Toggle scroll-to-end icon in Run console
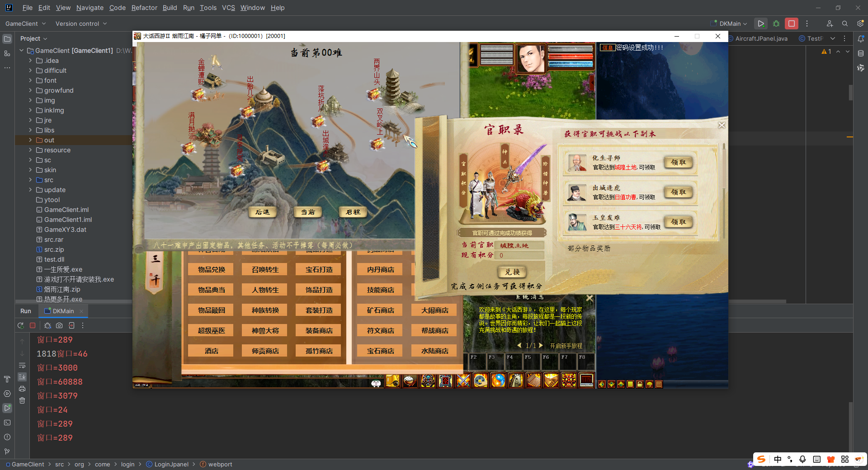Viewport: 868px width, 470px height. coord(22,377)
